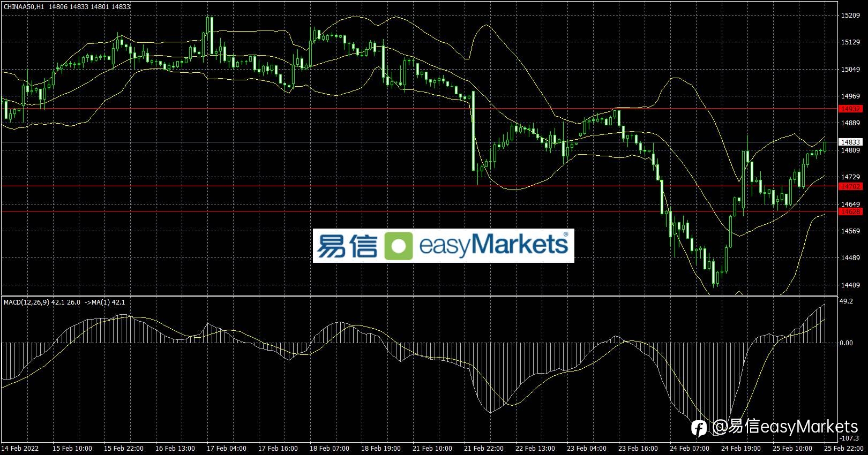This screenshot has height=455, width=868.
Task: Click the 14809 price axis label
Action: (851, 150)
